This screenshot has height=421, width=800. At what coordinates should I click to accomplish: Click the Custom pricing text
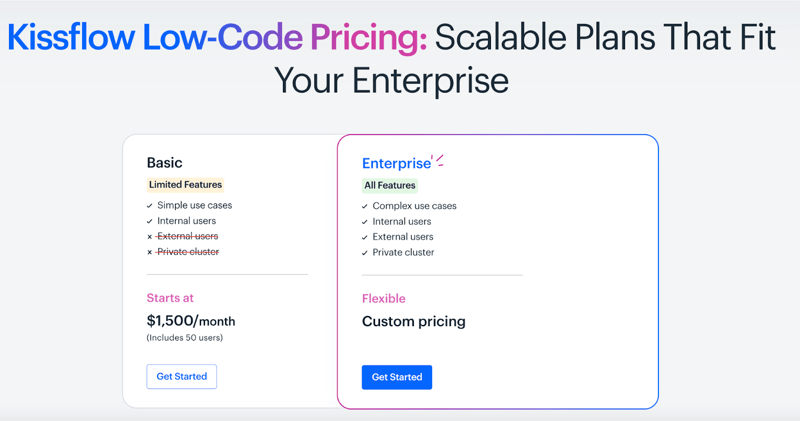click(x=413, y=321)
